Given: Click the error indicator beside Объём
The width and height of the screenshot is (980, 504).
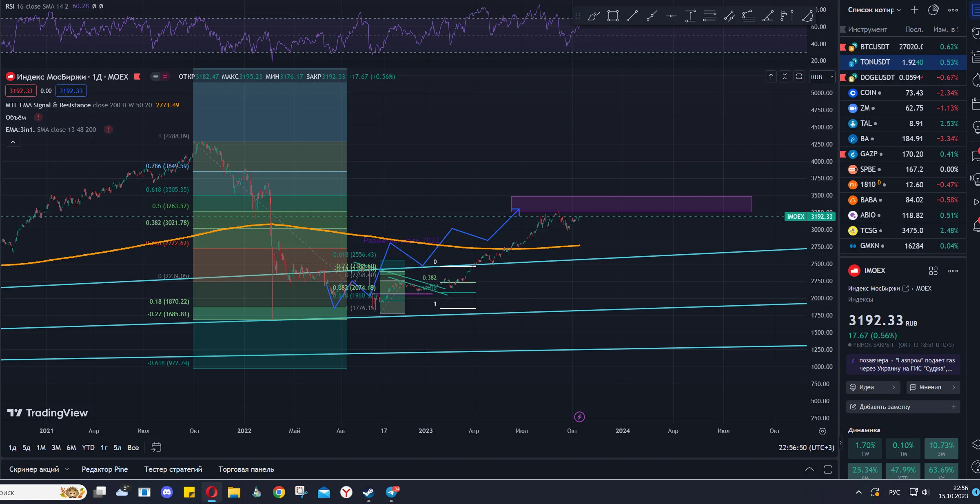Looking at the screenshot, I should pos(38,117).
